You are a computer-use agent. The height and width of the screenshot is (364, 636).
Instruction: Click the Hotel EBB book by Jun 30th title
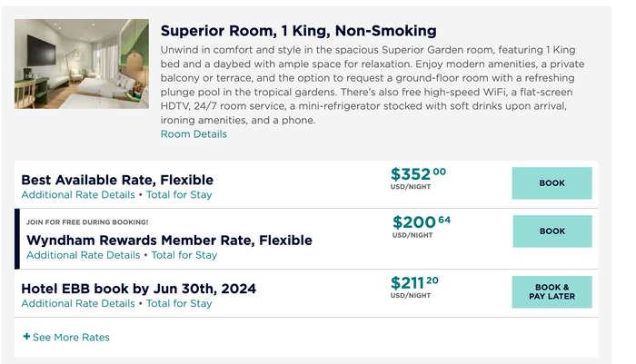click(139, 289)
